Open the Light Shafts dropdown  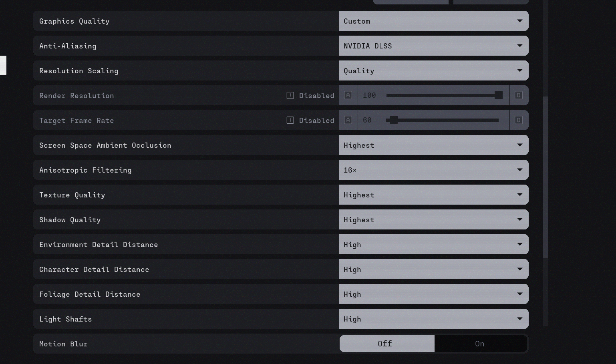point(433,319)
